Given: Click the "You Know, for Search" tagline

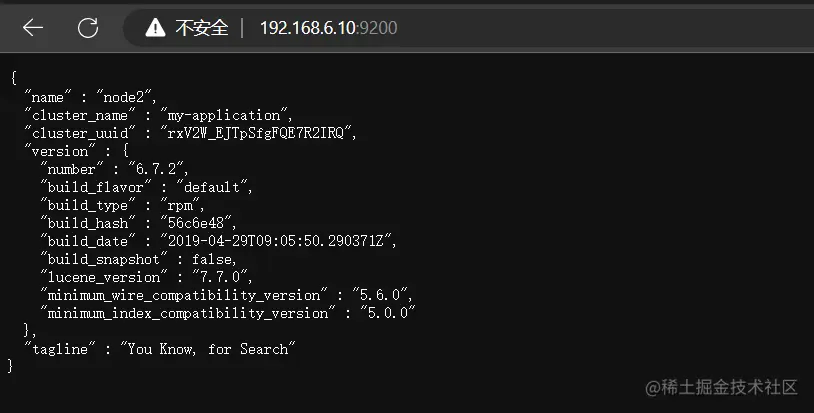Looking at the screenshot, I should [x=208, y=349].
